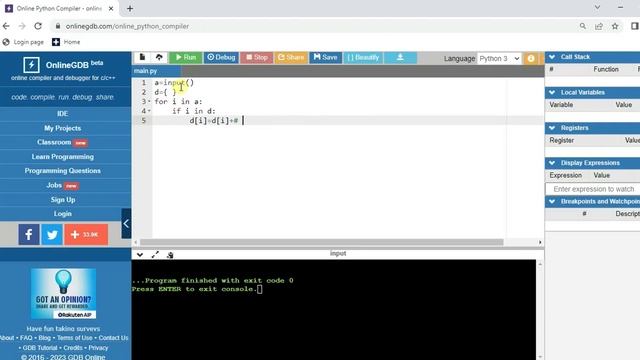Click the clear console icon
Viewport: 640px width, 360px height.
click(x=170, y=255)
